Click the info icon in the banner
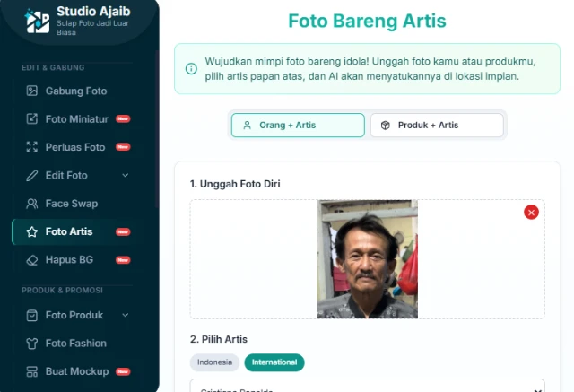 (x=191, y=68)
